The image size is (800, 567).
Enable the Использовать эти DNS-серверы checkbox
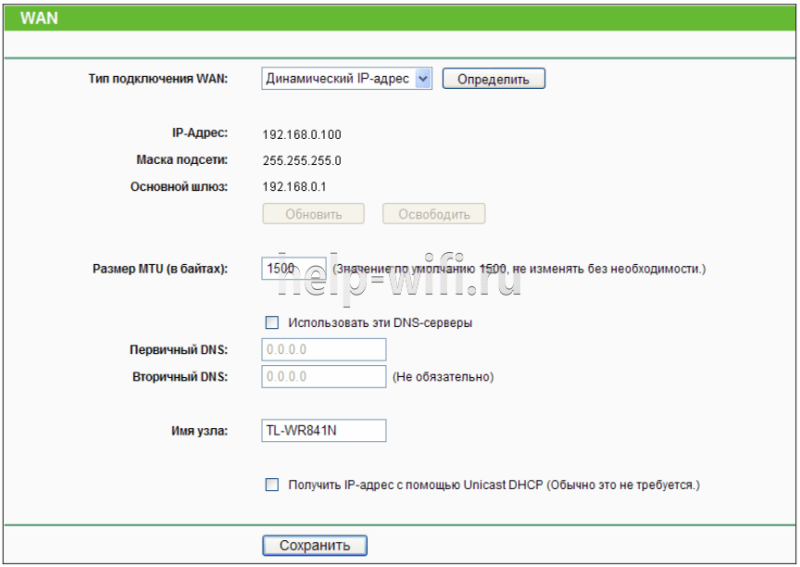tap(272, 323)
